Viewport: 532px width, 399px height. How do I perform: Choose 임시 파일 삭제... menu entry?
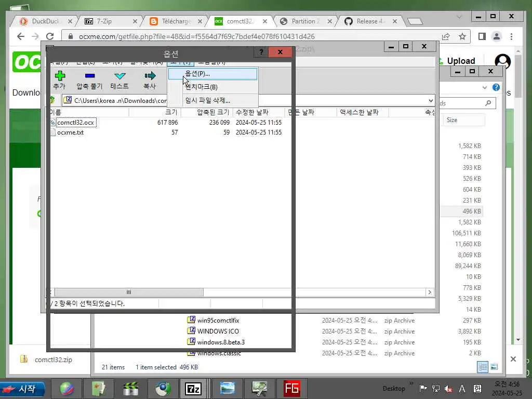click(212, 100)
